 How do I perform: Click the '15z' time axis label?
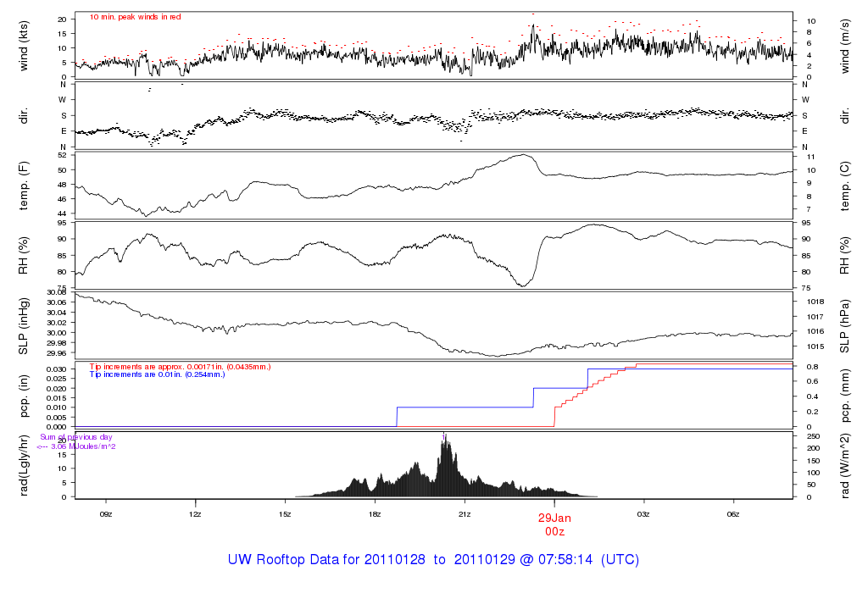285,514
